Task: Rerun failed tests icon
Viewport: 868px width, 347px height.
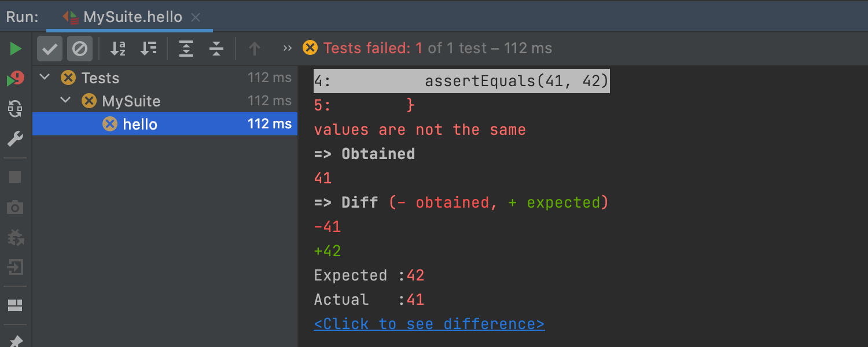Action: [16, 79]
